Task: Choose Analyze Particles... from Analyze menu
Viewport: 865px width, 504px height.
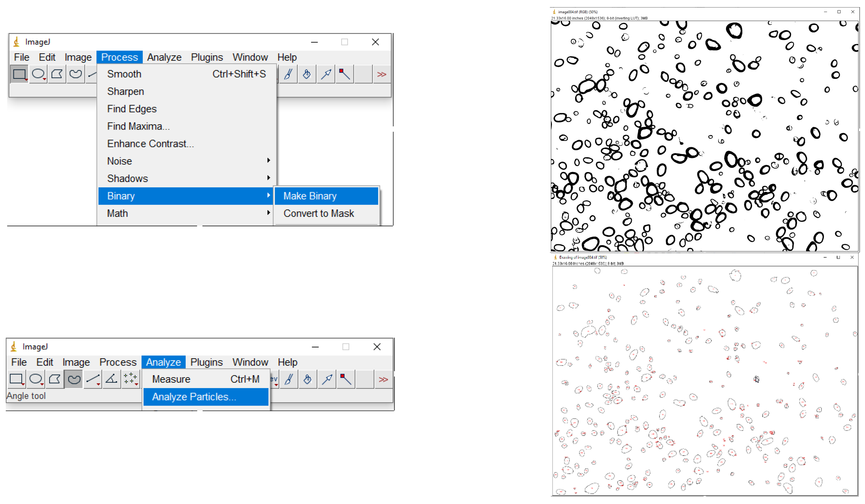Action: tap(206, 397)
